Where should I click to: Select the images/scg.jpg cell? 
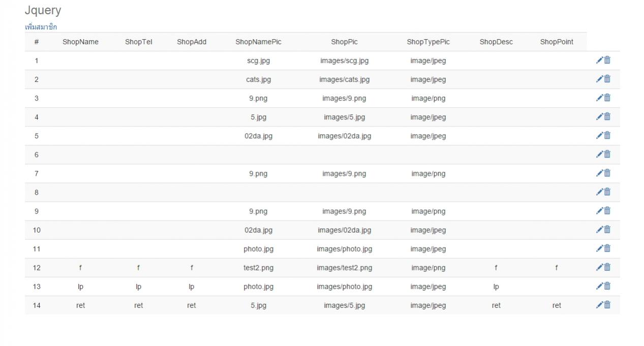click(344, 61)
